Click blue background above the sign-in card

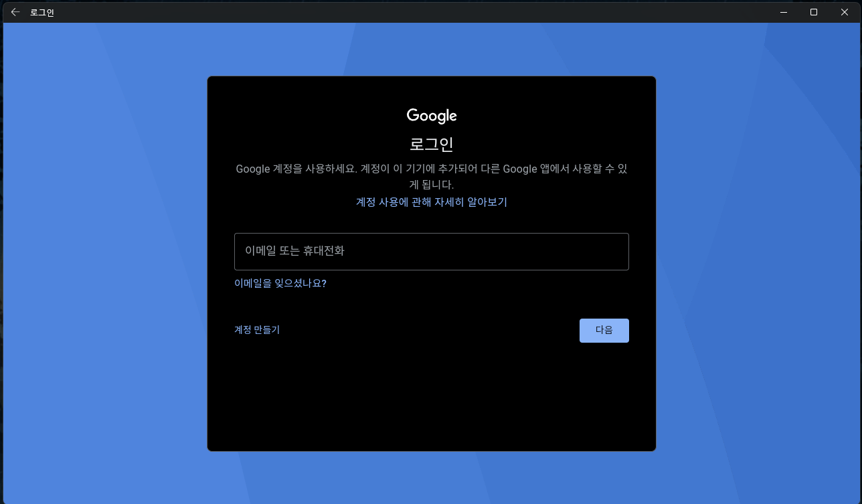pos(432,50)
